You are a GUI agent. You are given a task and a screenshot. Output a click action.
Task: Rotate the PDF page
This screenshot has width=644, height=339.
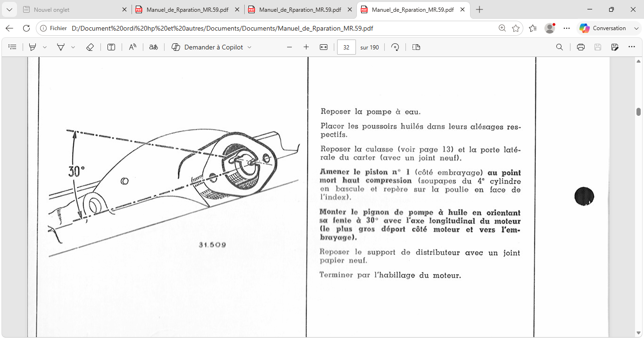coord(396,47)
